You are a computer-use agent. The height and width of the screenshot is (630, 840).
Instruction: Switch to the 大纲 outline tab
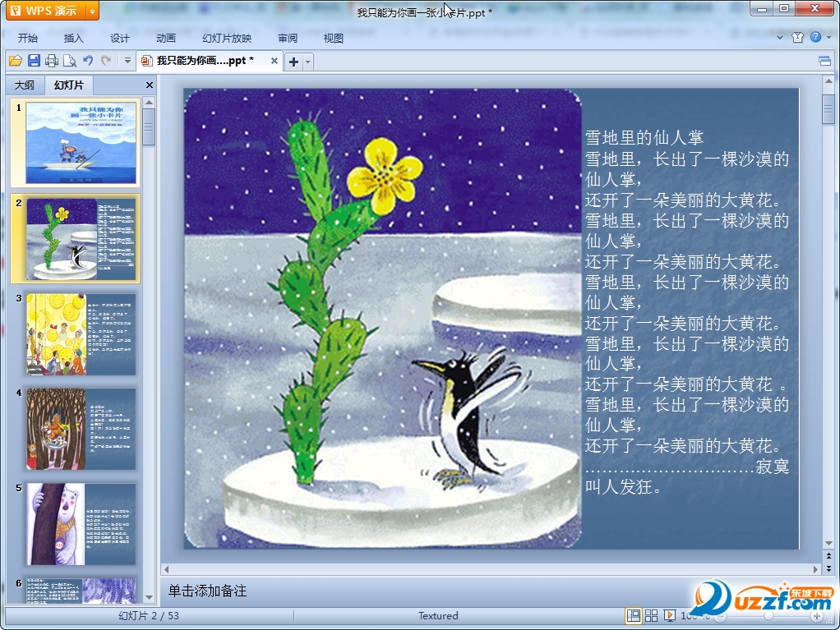24,85
